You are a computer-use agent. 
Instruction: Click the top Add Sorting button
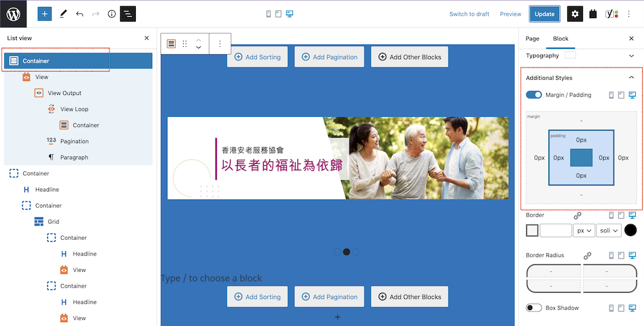pos(257,57)
